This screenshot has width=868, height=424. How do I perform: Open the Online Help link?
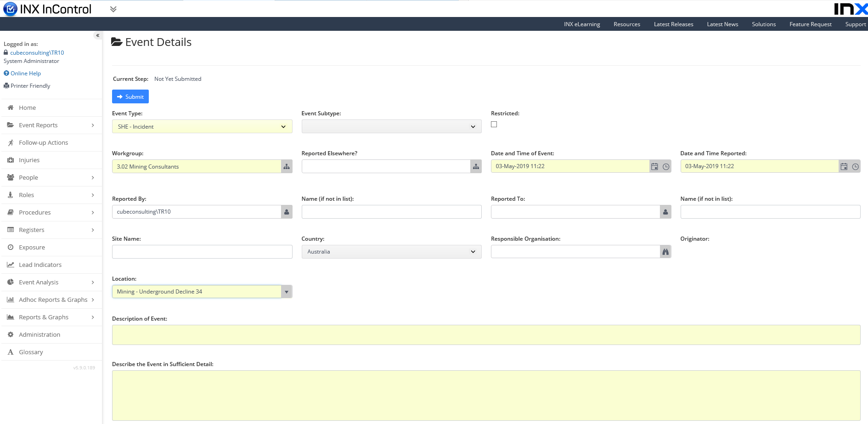25,73
